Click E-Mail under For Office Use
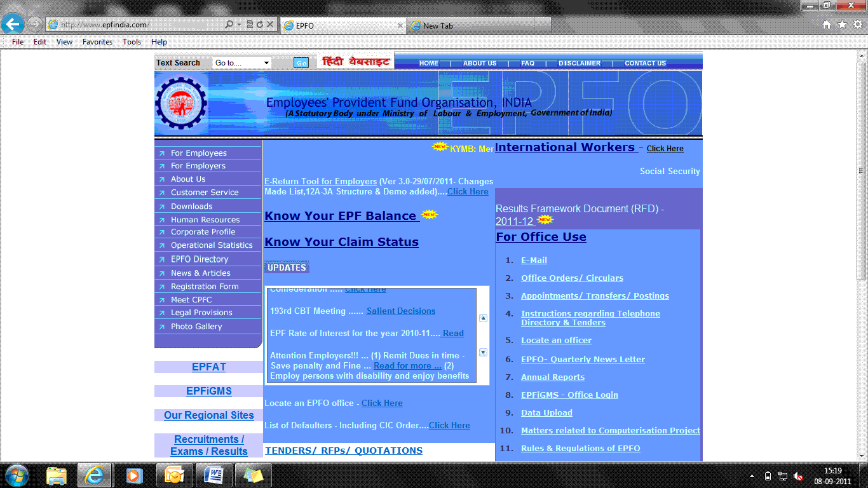 [x=534, y=261]
